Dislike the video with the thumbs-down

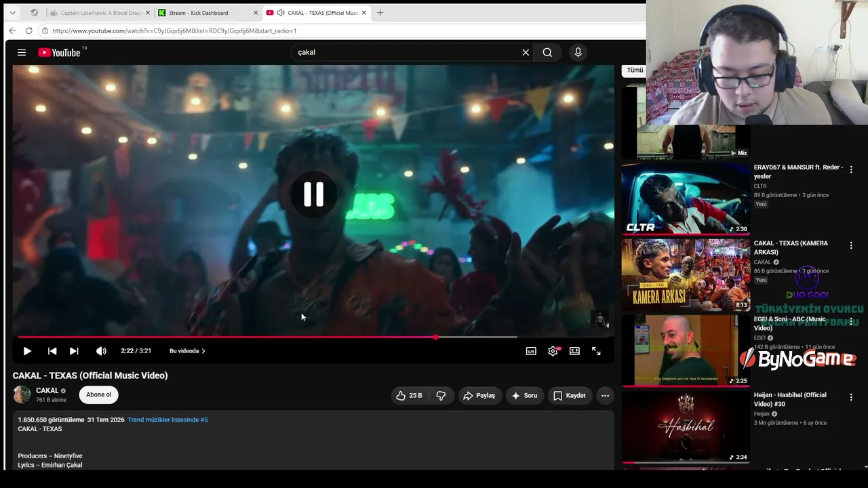click(441, 395)
